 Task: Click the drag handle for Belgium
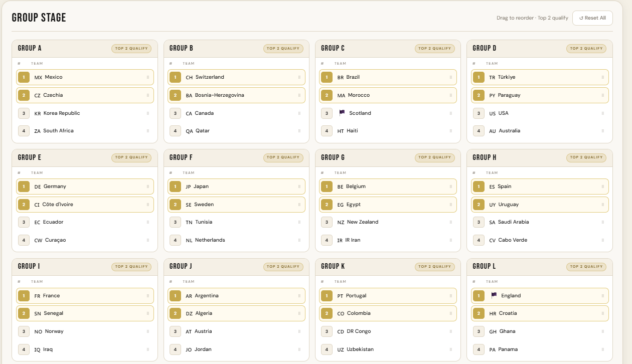pyautogui.click(x=451, y=187)
